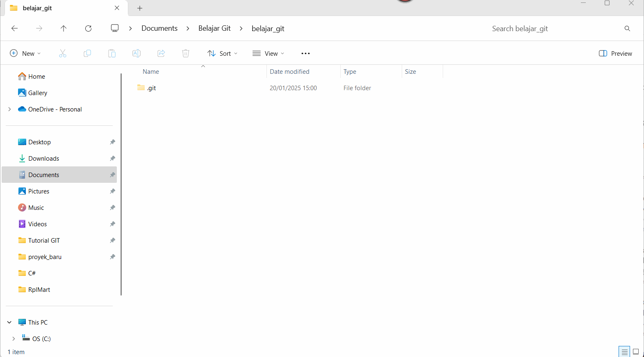
Task: Open a new tab with plus button
Action: (x=140, y=8)
